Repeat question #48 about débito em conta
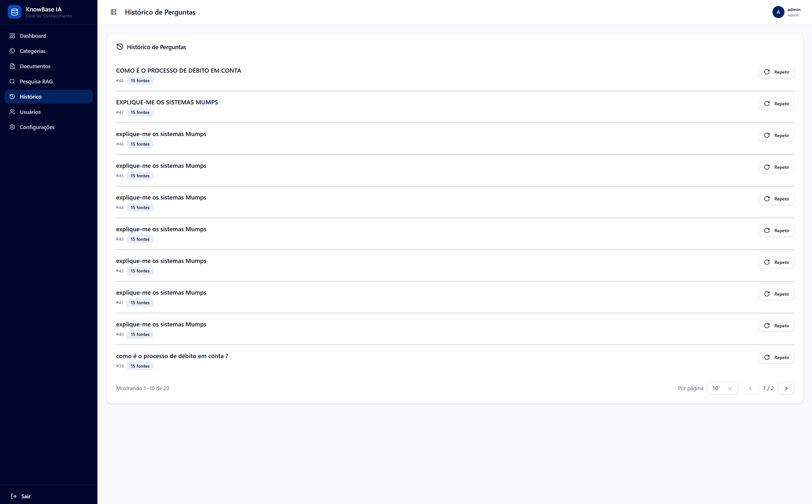 776,72
